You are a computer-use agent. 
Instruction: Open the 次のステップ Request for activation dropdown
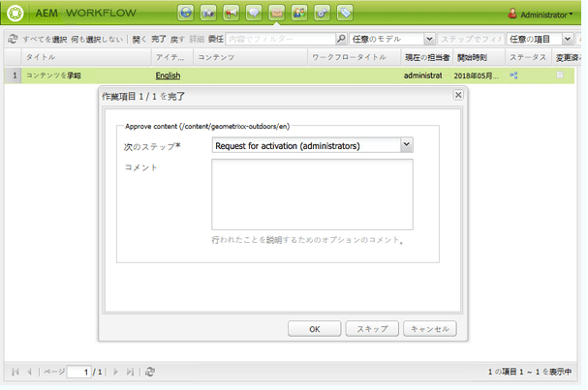(x=407, y=145)
